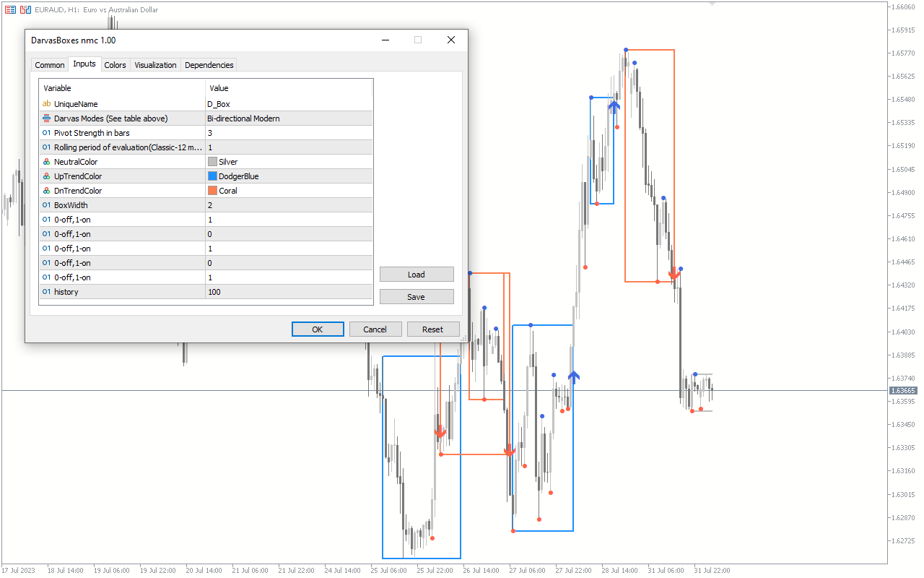The image size is (924, 578).
Task: Click the history integer type icon
Action: click(46, 292)
